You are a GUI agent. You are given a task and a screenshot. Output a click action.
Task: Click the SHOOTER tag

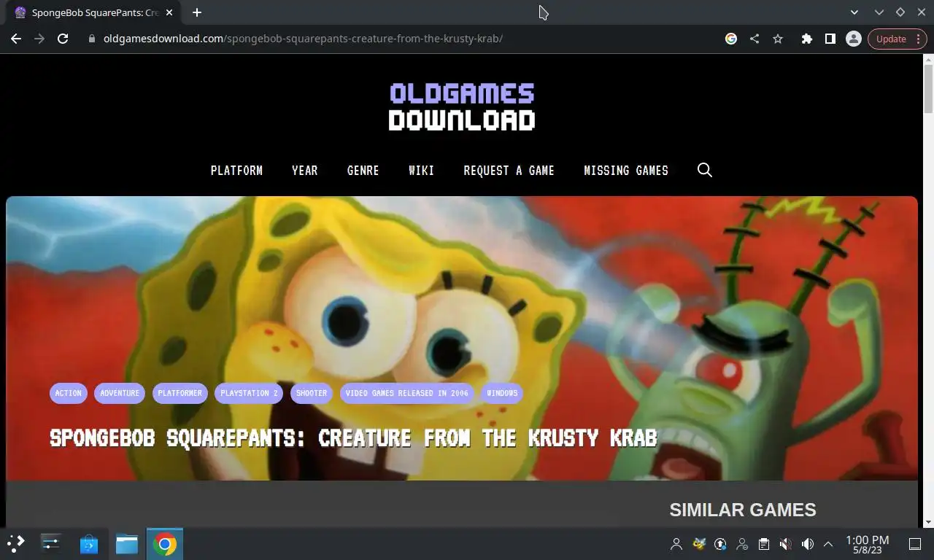(312, 393)
